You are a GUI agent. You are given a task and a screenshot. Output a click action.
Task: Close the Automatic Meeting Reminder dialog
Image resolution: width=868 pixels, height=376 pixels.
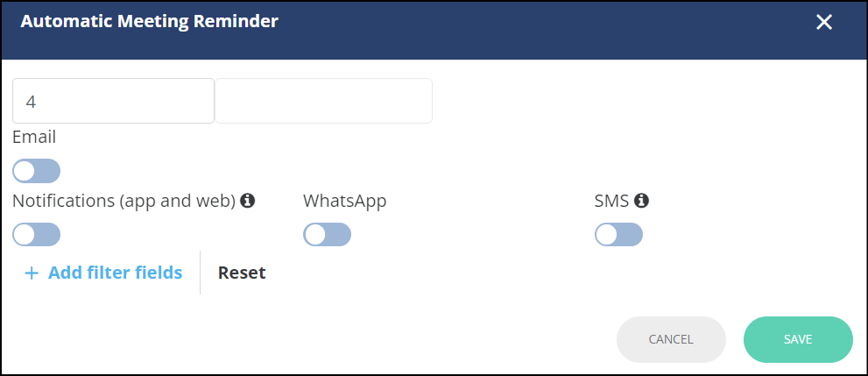pyautogui.click(x=823, y=22)
